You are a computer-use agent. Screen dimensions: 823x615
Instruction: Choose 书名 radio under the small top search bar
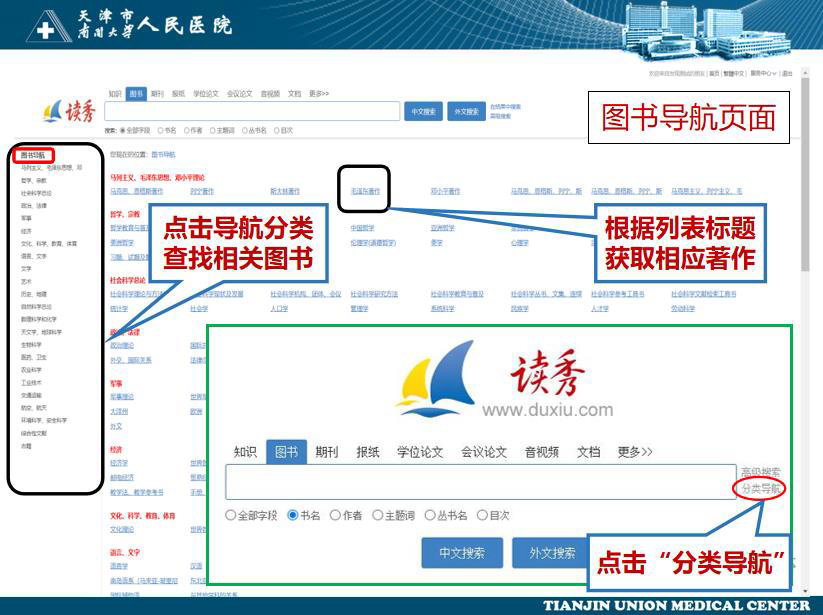pos(161,130)
